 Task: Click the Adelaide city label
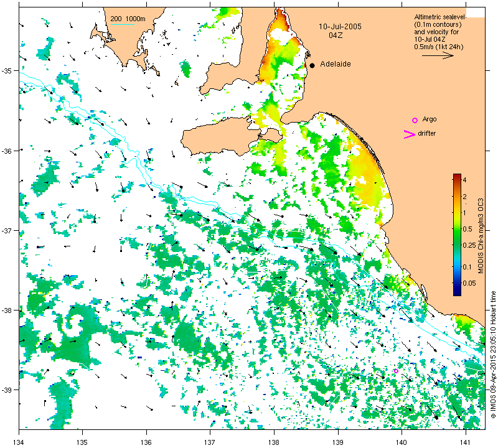[x=336, y=64]
